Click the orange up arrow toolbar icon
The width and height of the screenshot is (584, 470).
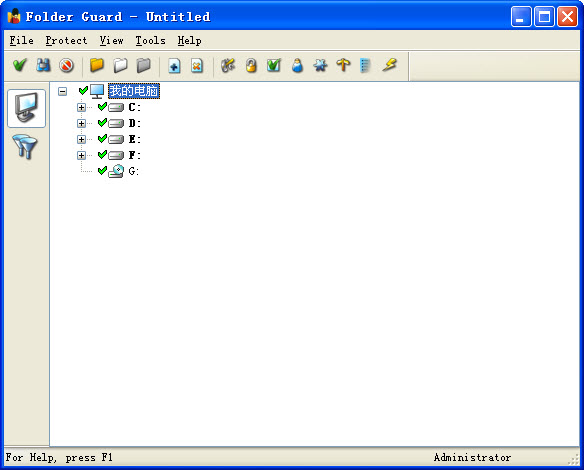[343, 66]
